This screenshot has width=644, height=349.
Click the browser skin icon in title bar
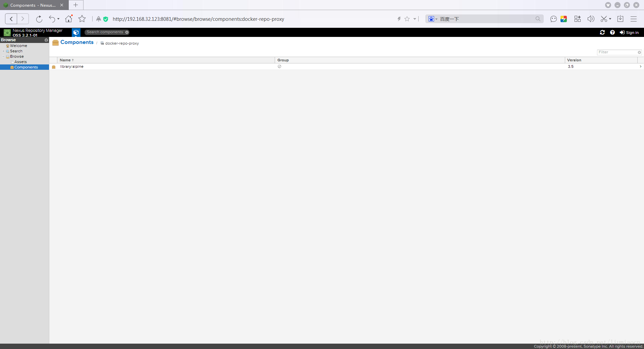608,5
